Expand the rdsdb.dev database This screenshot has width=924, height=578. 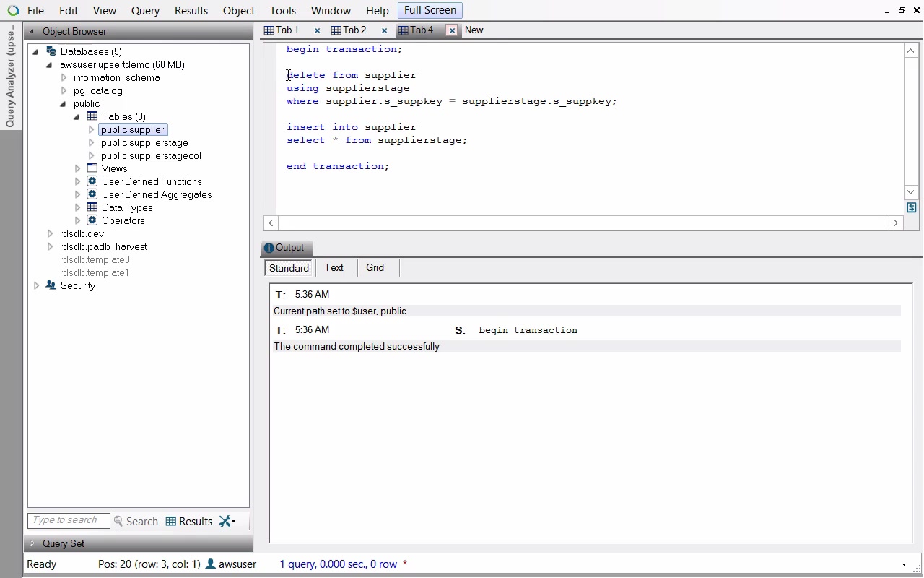pyautogui.click(x=50, y=233)
